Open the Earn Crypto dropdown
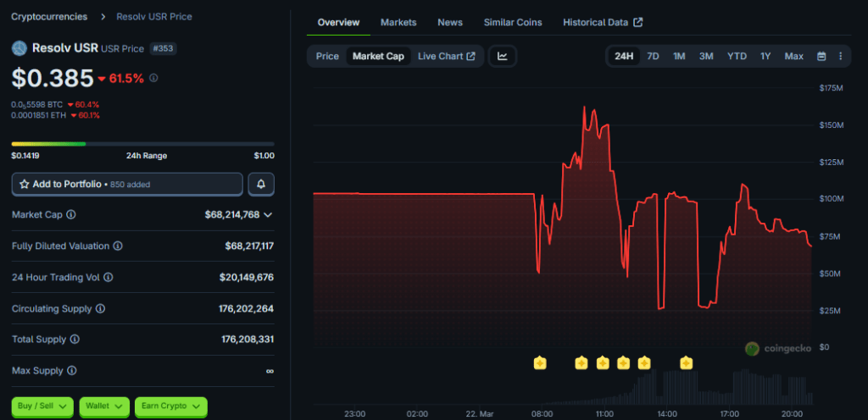Screen dimensions: 868x420 coord(170,407)
